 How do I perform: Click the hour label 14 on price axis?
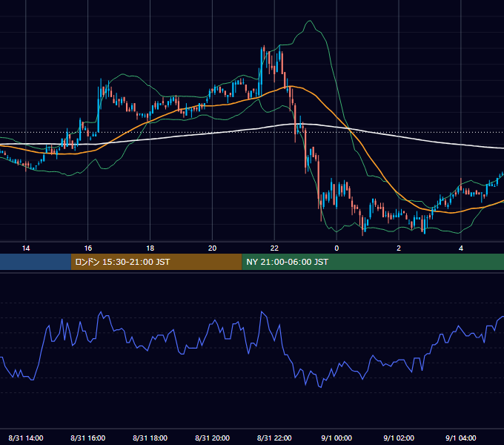click(26, 248)
